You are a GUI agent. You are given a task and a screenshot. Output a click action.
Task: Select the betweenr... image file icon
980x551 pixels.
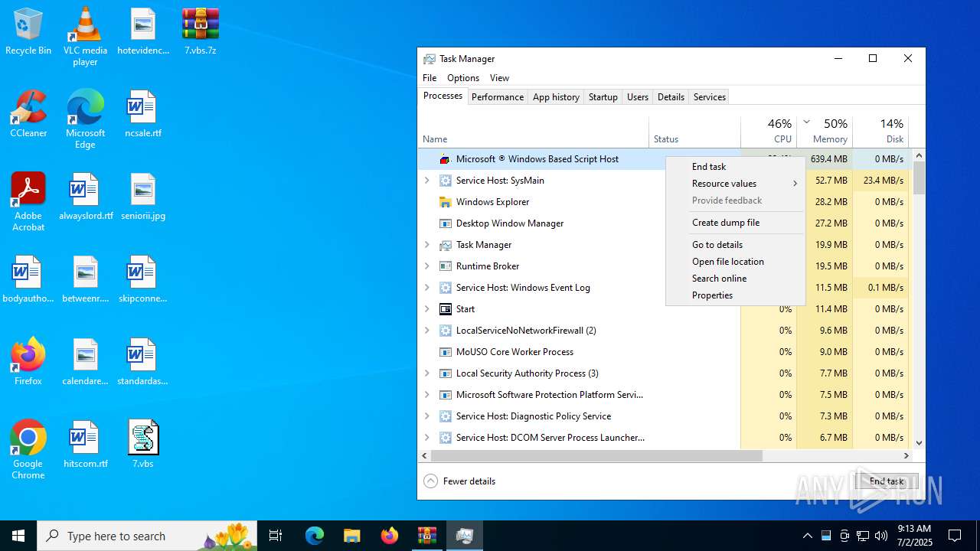click(x=86, y=279)
